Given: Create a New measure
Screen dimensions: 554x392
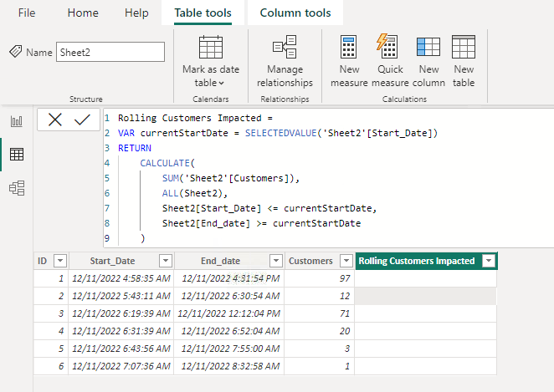Looking at the screenshot, I should pos(349,62).
